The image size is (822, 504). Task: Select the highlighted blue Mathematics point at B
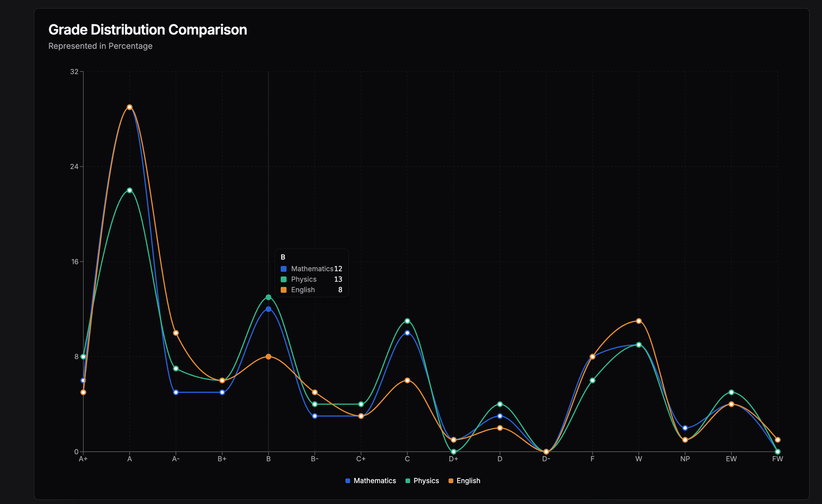(268, 309)
